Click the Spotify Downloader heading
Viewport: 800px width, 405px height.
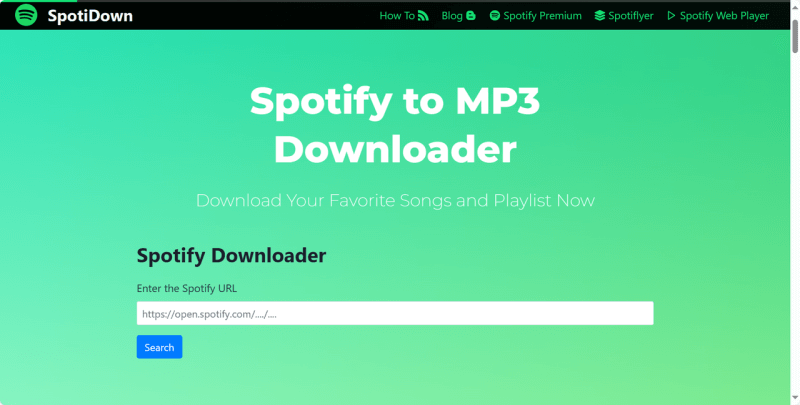point(231,256)
